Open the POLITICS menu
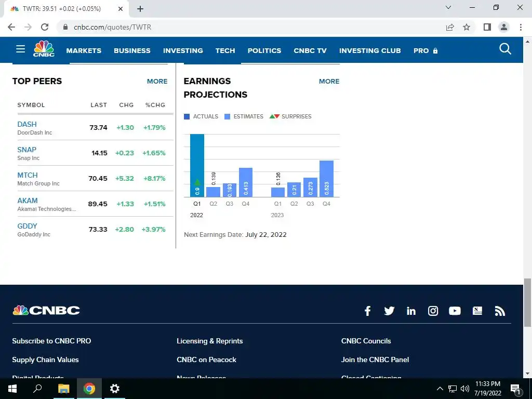The height and width of the screenshot is (399, 532). click(264, 50)
